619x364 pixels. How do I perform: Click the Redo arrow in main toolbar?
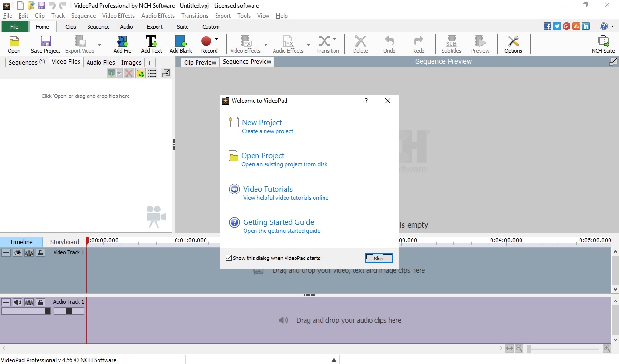(x=418, y=41)
